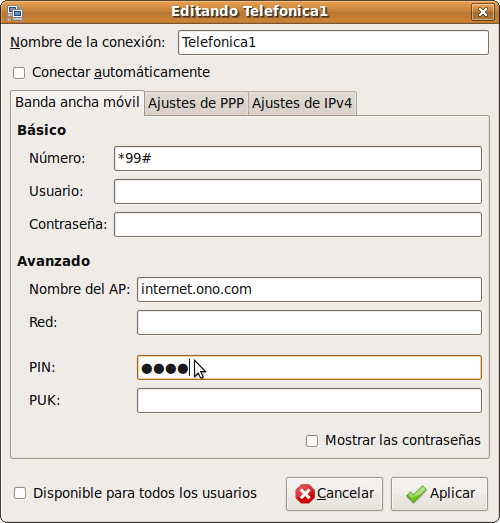The image size is (500, 523).
Task: Click the Nombre de la conexión label
Action: [88, 42]
